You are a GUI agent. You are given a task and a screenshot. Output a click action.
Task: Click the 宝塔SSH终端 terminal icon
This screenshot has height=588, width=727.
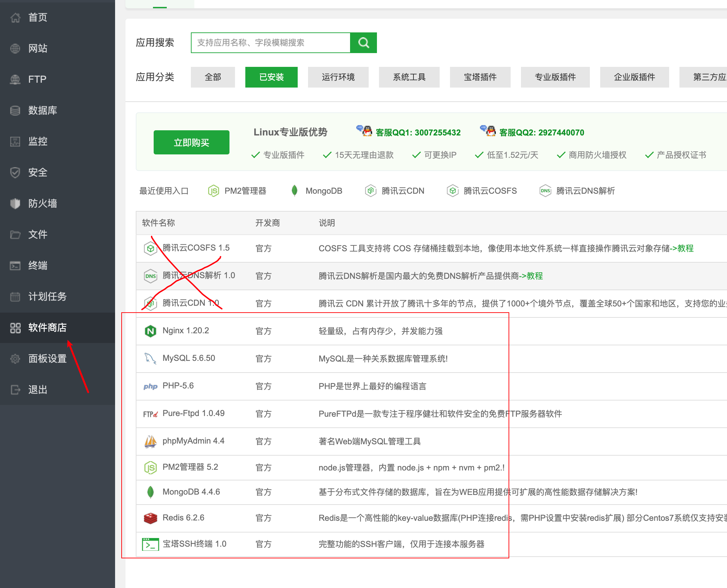151,544
